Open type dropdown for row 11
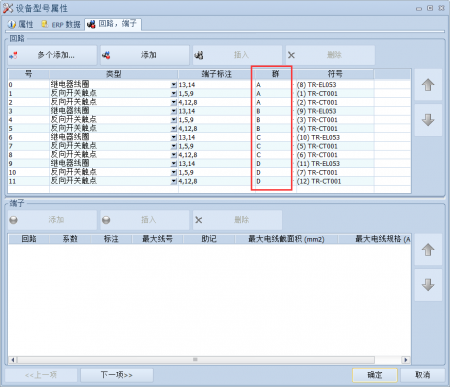 [174, 181]
